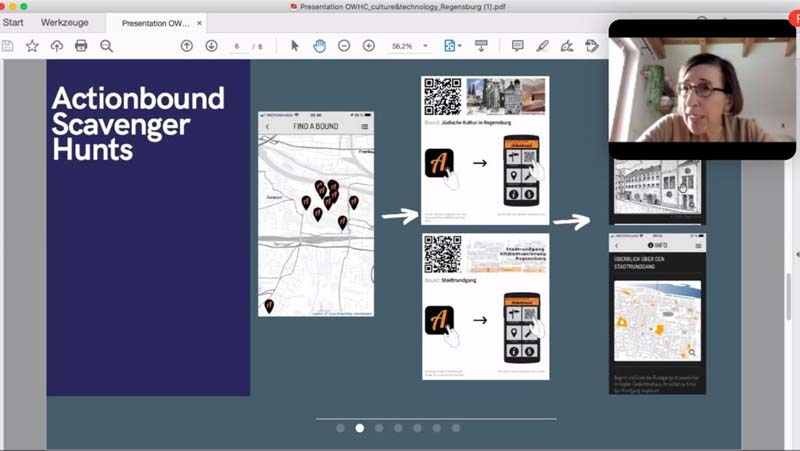Zoom in using the plus button
Viewport: 800px width, 451px height.
click(x=369, y=46)
